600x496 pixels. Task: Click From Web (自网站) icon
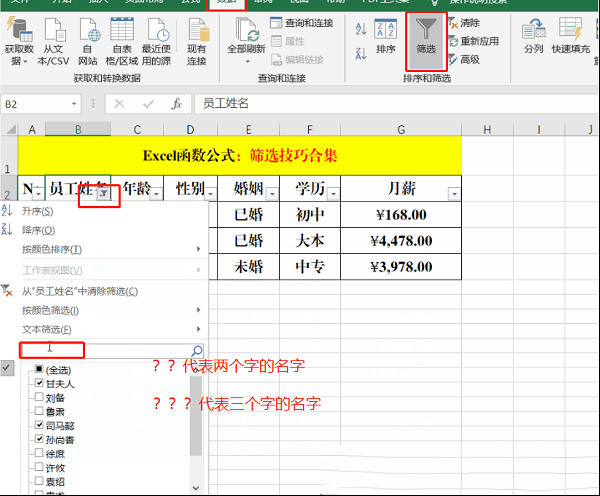(88, 41)
